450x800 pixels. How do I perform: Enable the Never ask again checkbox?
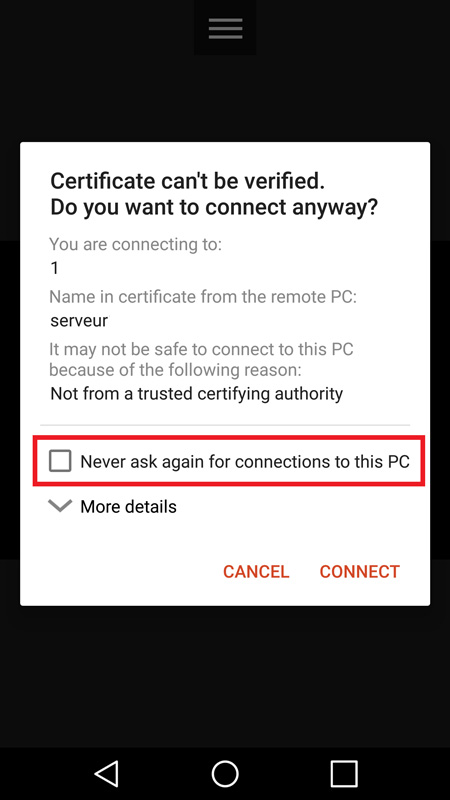(x=60, y=461)
